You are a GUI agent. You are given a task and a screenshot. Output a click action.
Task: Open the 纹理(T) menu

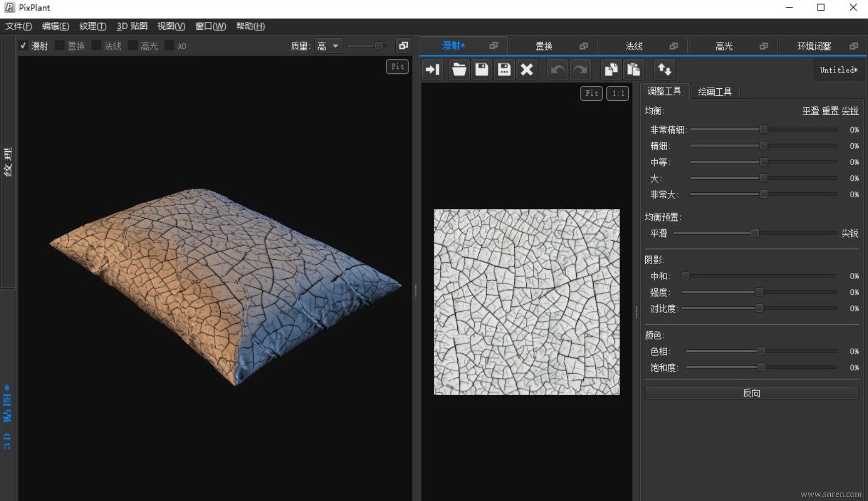coord(93,26)
